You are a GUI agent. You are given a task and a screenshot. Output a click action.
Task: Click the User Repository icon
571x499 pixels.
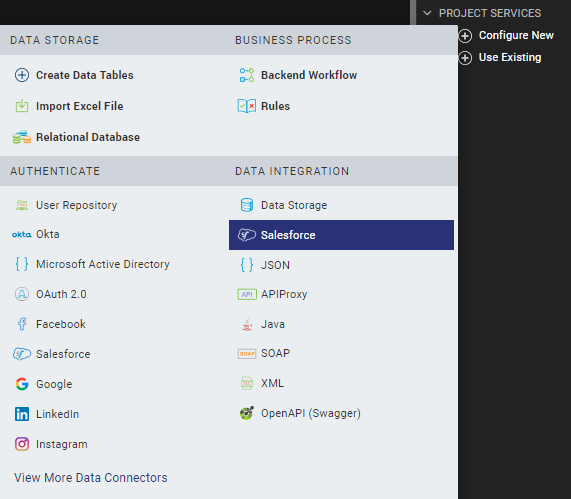click(x=22, y=205)
